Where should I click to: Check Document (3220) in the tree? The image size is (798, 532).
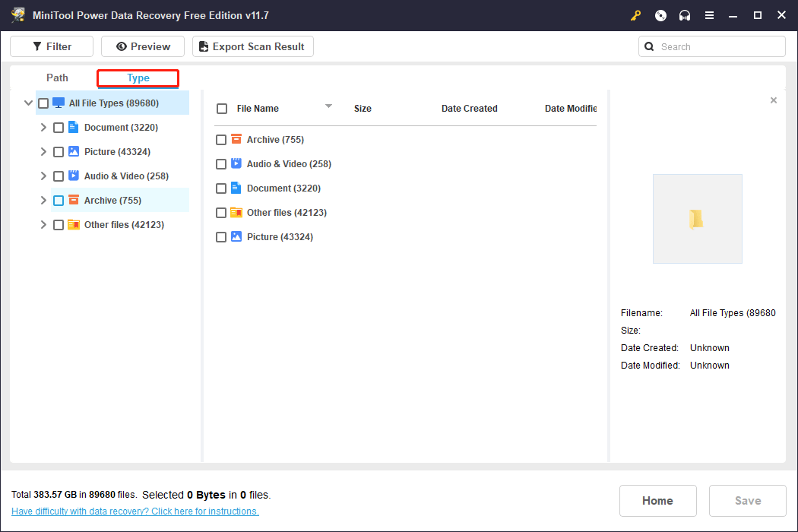59,128
